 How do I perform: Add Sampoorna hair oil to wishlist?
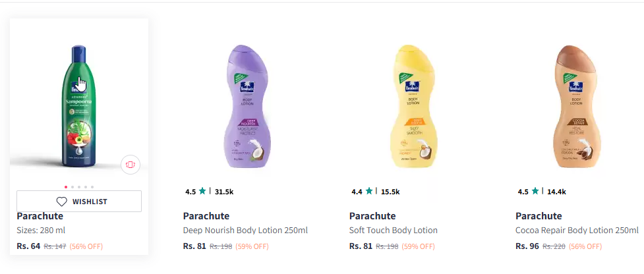[79, 202]
